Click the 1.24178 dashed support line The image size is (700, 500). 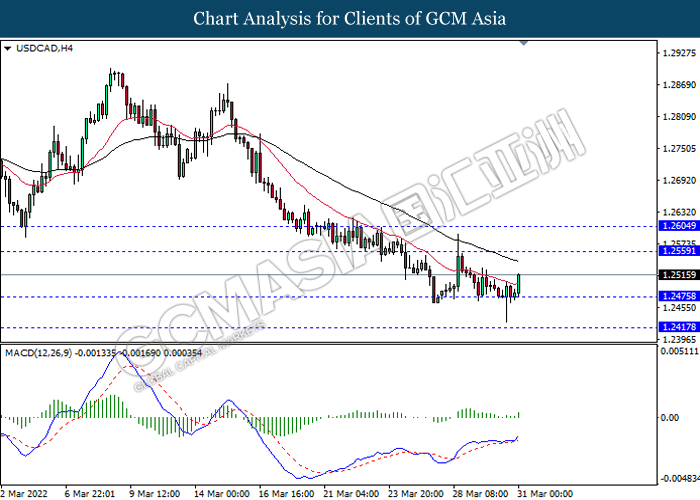point(329,327)
